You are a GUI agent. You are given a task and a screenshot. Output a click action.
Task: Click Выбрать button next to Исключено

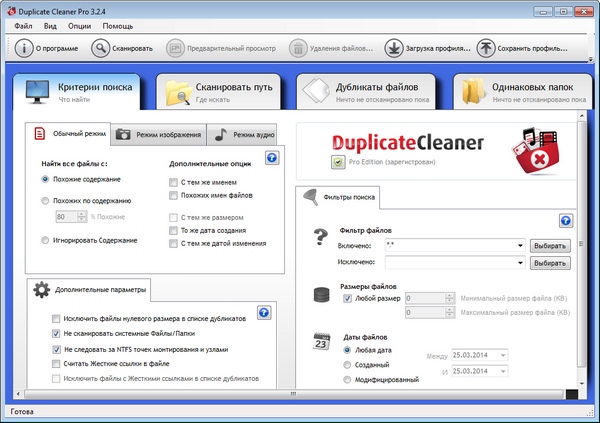coord(551,262)
